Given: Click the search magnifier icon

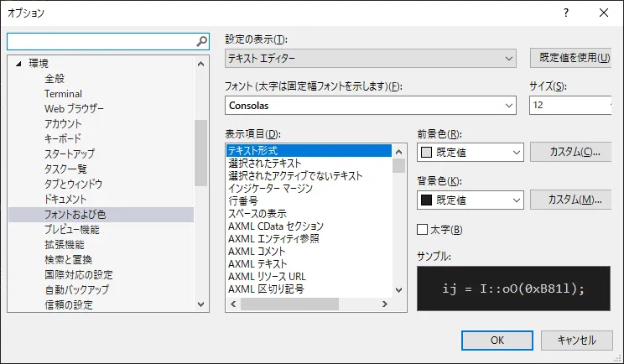Looking at the screenshot, I should [201, 40].
